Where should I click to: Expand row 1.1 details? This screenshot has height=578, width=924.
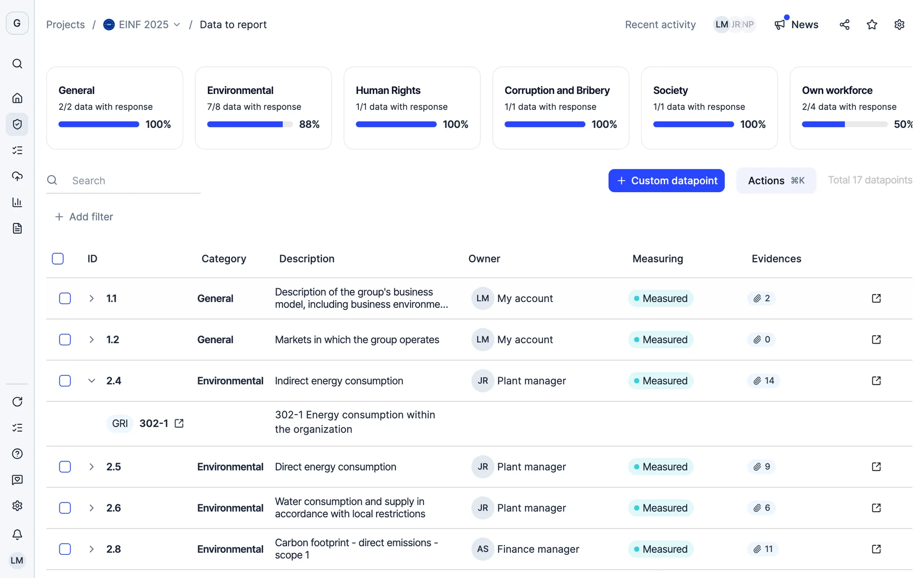(x=91, y=299)
